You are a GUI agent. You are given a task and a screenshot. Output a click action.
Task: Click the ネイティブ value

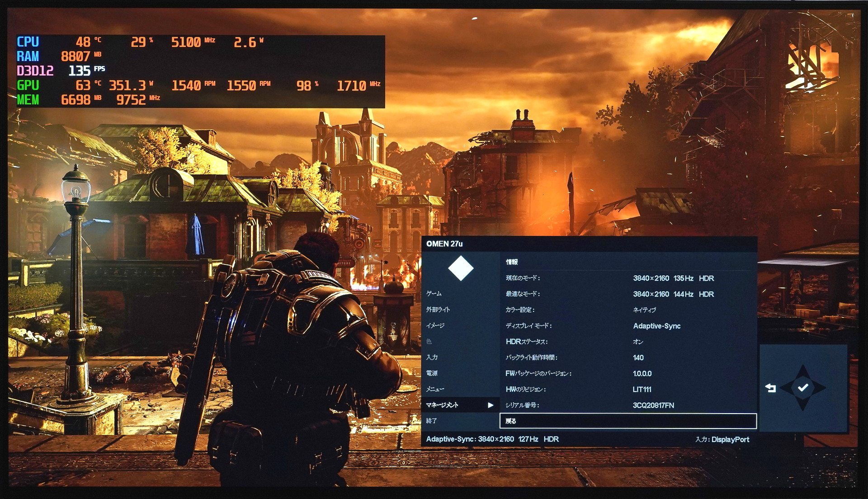tap(644, 310)
